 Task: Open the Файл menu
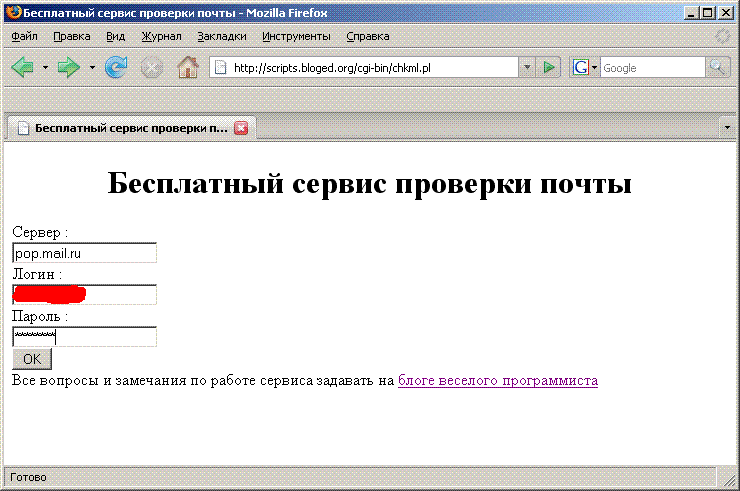(24, 36)
